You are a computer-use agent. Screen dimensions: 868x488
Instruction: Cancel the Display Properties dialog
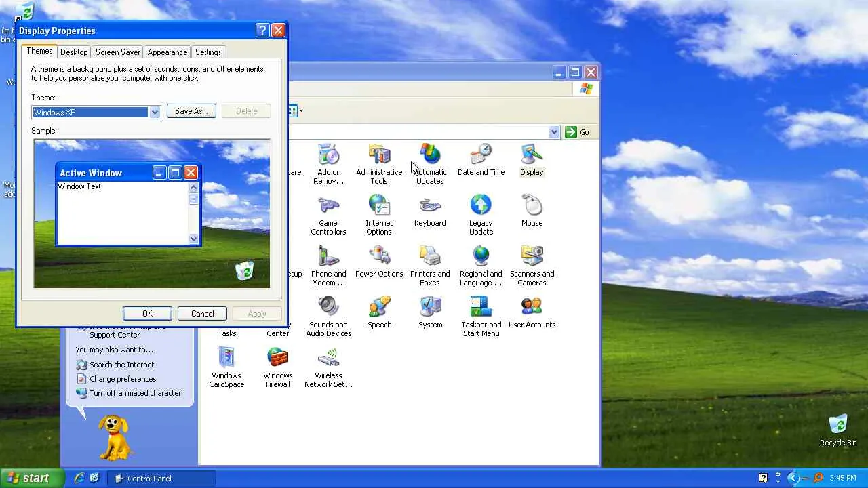(x=202, y=314)
